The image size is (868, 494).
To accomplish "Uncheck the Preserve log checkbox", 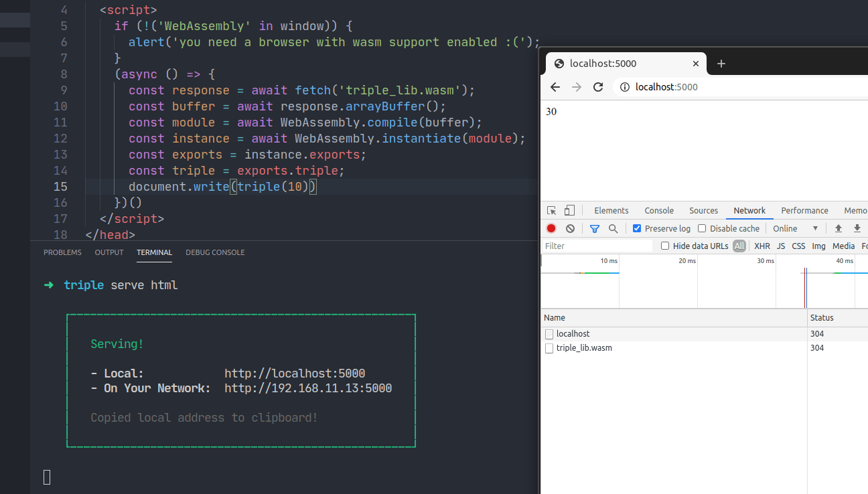I will click(637, 228).
